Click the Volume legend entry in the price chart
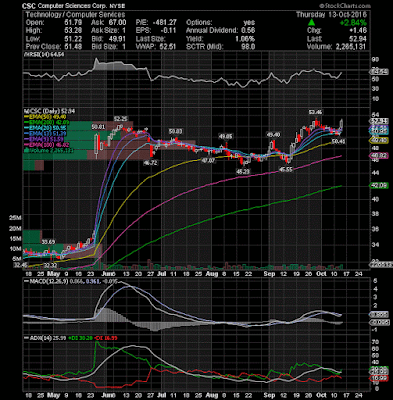 49,151
